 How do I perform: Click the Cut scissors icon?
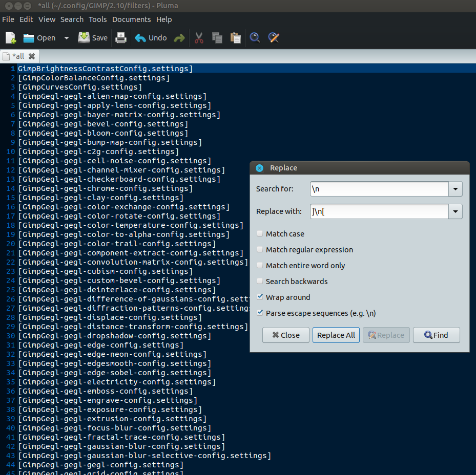pyautogui.click(x=199, y=38)
